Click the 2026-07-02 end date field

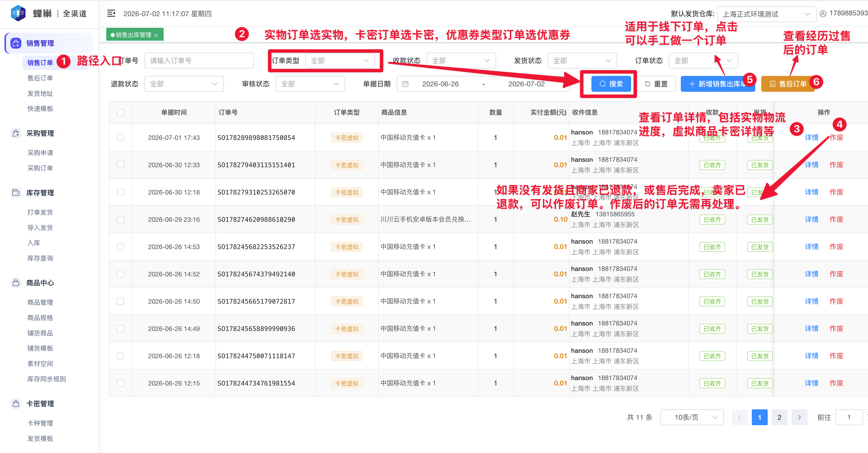[526, 84]
